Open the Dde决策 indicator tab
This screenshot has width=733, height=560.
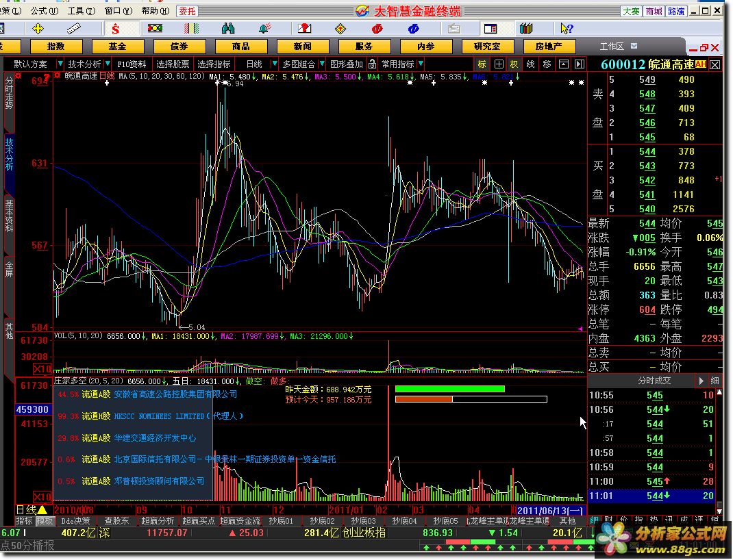pyautogui.click(x=76, y=521)
